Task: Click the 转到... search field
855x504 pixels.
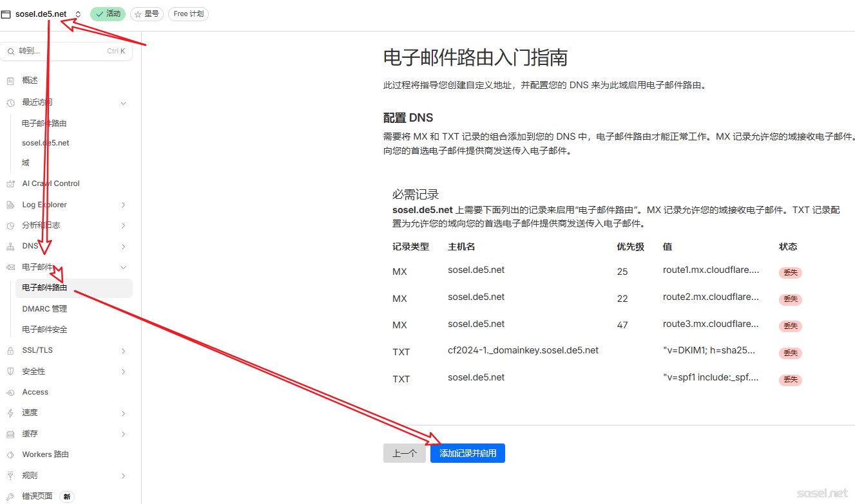Action: (66, 51)
